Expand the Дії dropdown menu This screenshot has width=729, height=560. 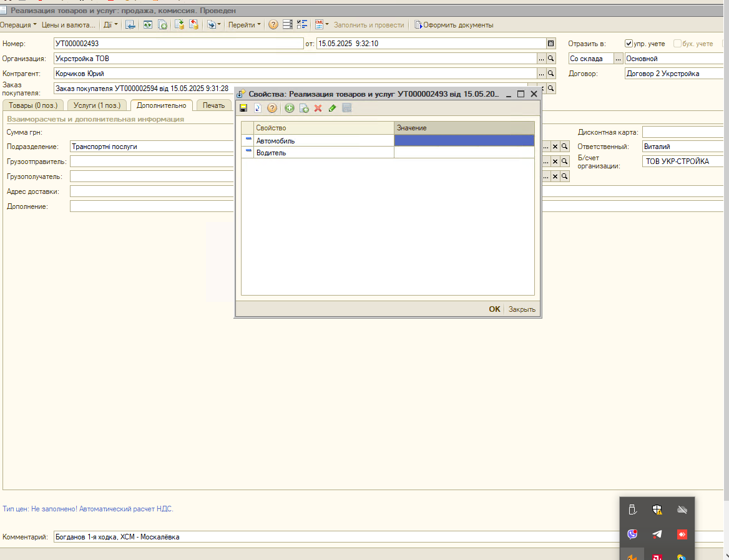click(110, 25)
